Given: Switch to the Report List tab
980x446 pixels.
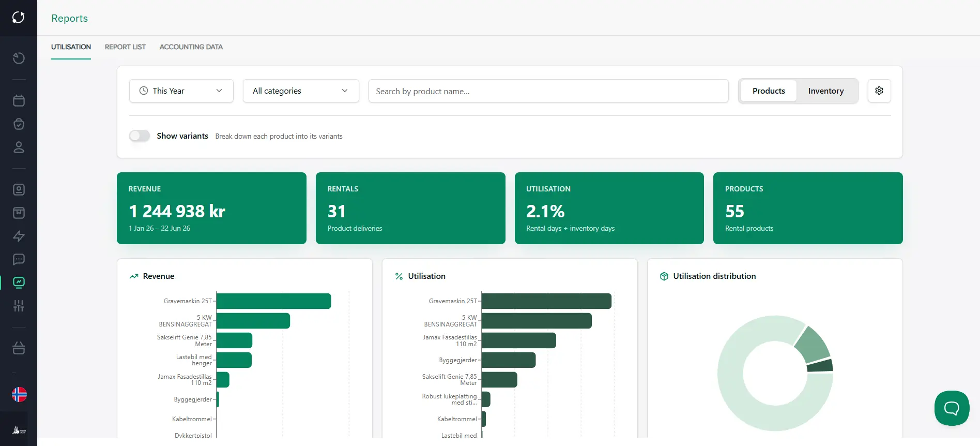Looking at the screenshot, I should (125, 47).
